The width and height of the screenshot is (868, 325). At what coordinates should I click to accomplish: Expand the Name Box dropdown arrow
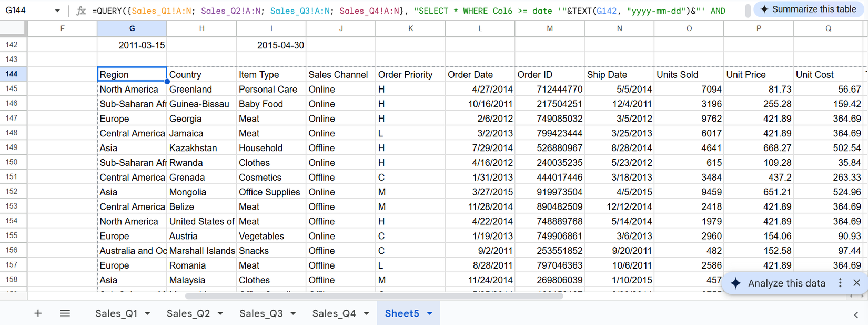(57, 11)
